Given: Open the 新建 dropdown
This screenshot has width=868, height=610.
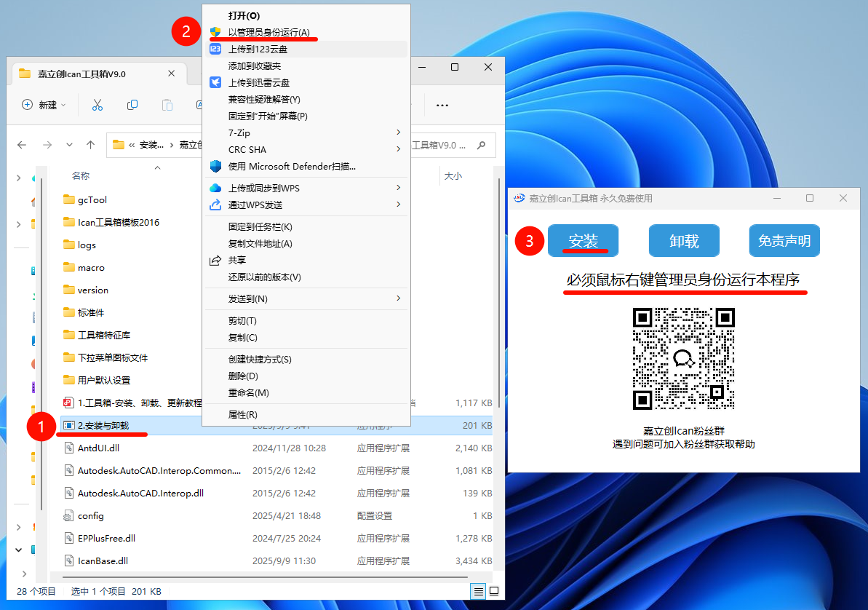Looking at the screenshot, I should pos(44,105).
